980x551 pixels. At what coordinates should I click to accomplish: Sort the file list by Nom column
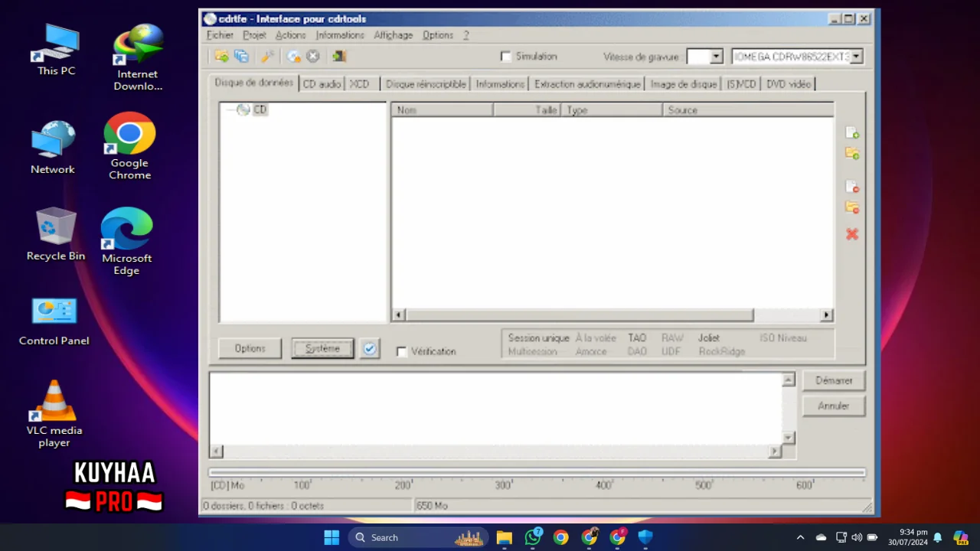[x=443, y=110]
